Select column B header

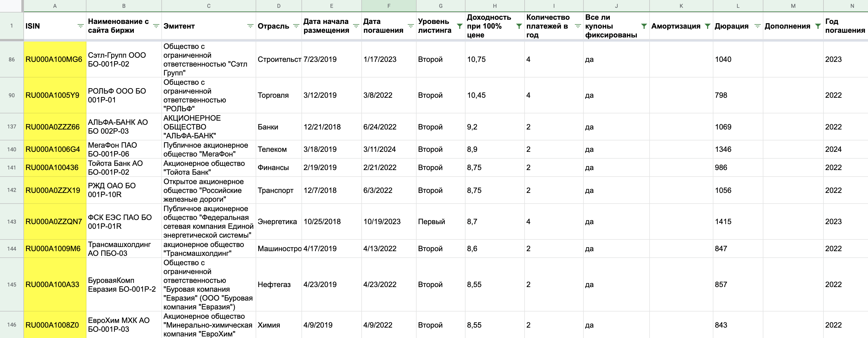coord(124,6)
